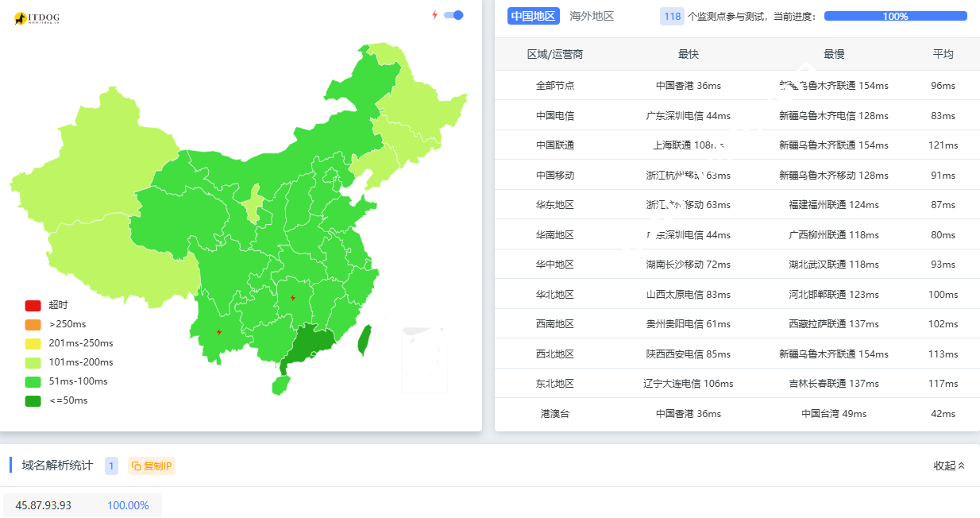
Task: Select the 港澳台 row label
Action: (x=555, y=413)
